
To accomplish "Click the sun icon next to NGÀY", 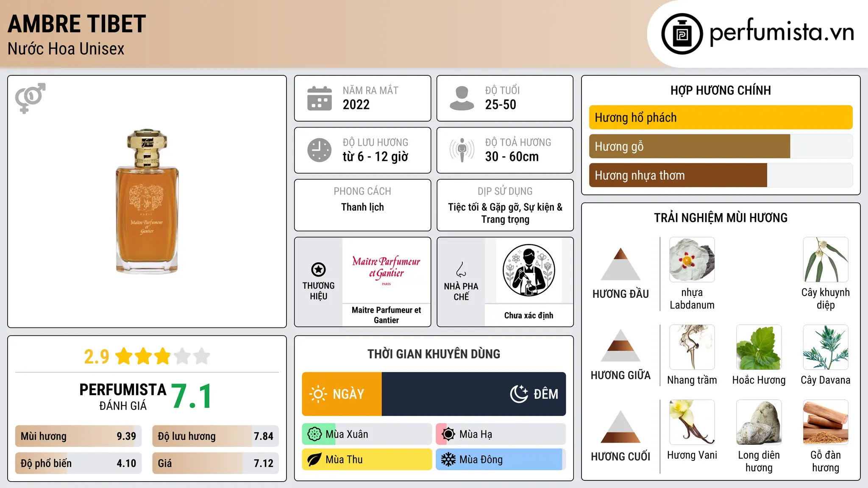I will (318, 394).
